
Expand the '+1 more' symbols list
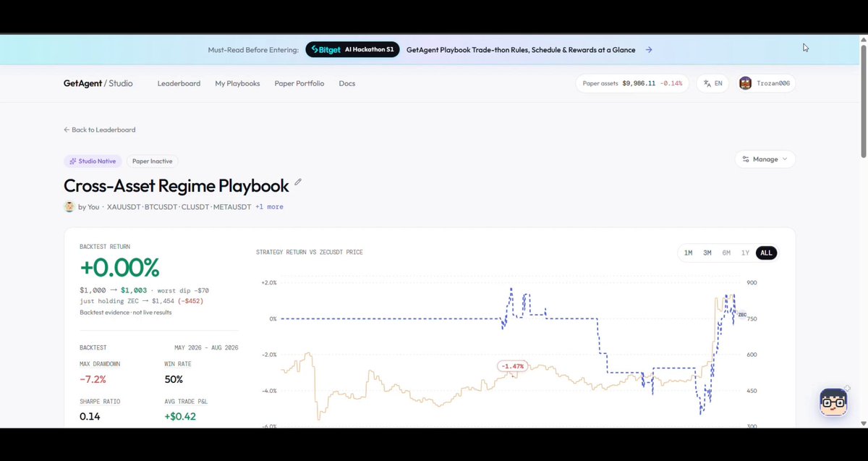click(269, 207)
